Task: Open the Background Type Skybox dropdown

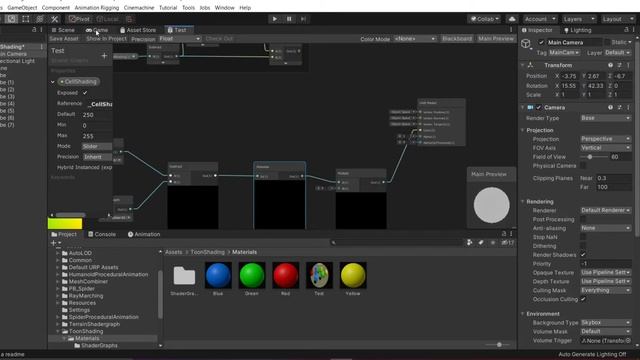Action: [x=606, y=322]
